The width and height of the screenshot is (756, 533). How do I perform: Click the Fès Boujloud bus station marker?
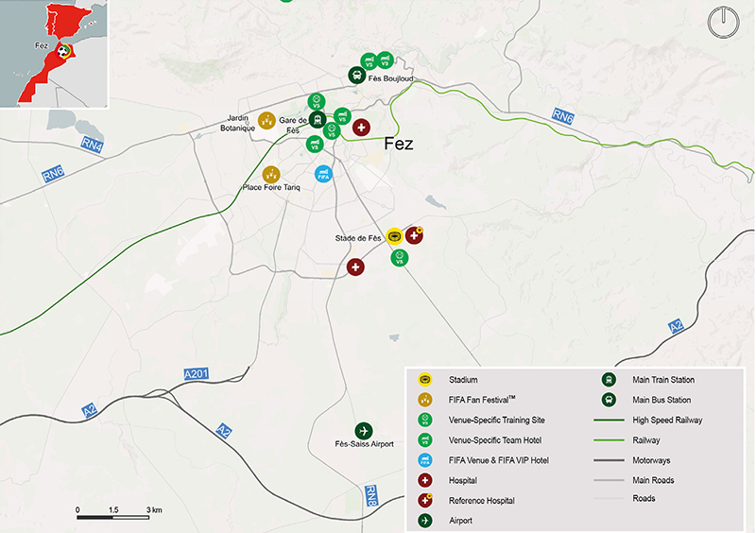[357, 76]
